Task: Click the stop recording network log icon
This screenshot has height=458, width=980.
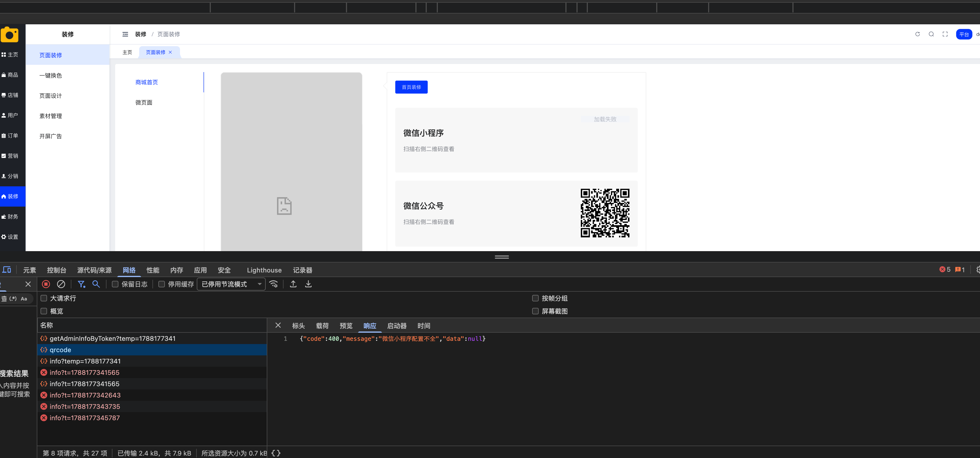Action: tap(46, 284)
